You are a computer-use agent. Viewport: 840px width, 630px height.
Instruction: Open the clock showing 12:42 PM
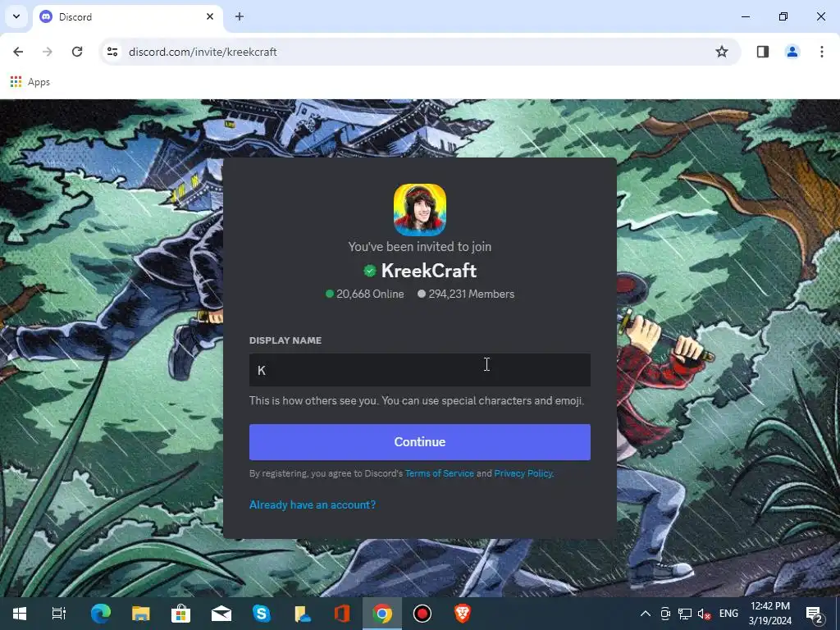click(x=769, y=614)
